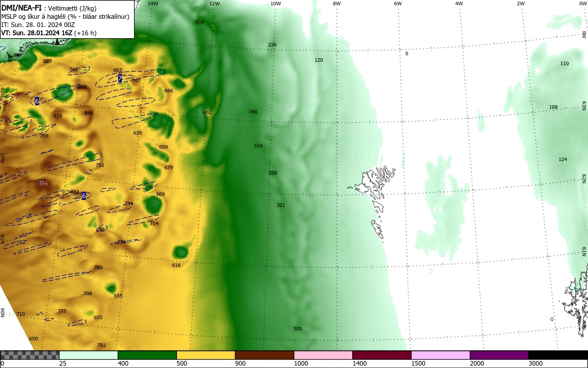
Task: Select the pink 1000–1400 legend swatch
Action: [323, 355]
